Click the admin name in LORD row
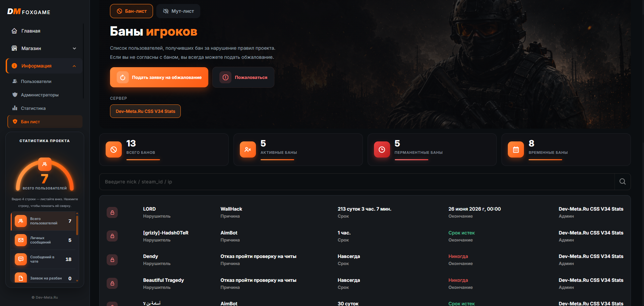Image resolution: width=644 pixels, height=306 pixels. pyautogui.click(x=591, y=209)
